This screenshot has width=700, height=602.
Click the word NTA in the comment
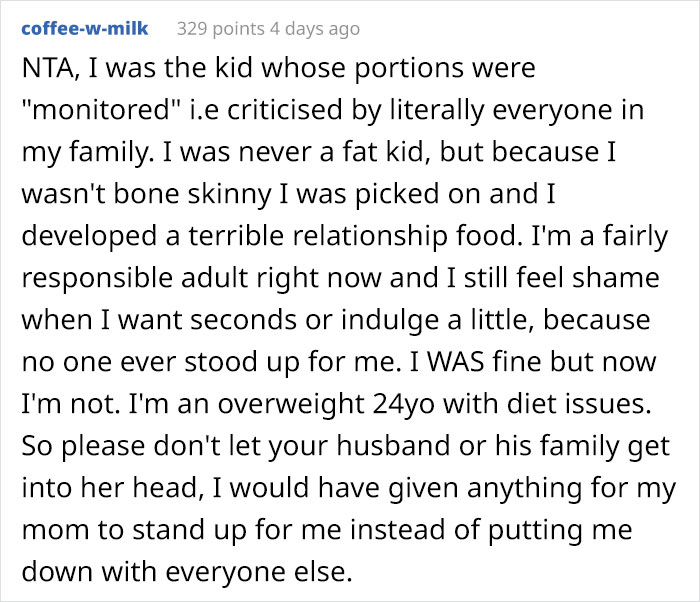(x=45, y=69)
